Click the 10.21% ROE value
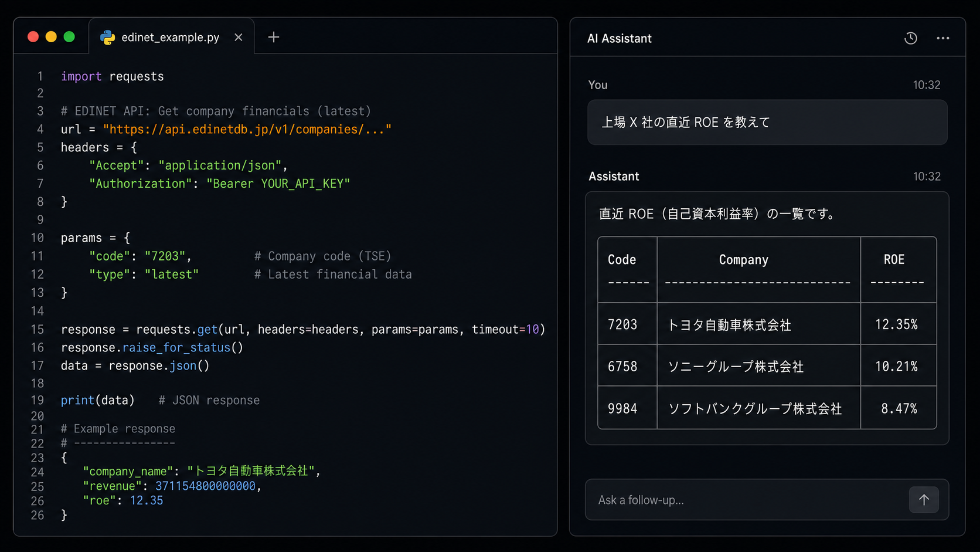The height and width of the screenshot is (552, 980). point(896,367)
